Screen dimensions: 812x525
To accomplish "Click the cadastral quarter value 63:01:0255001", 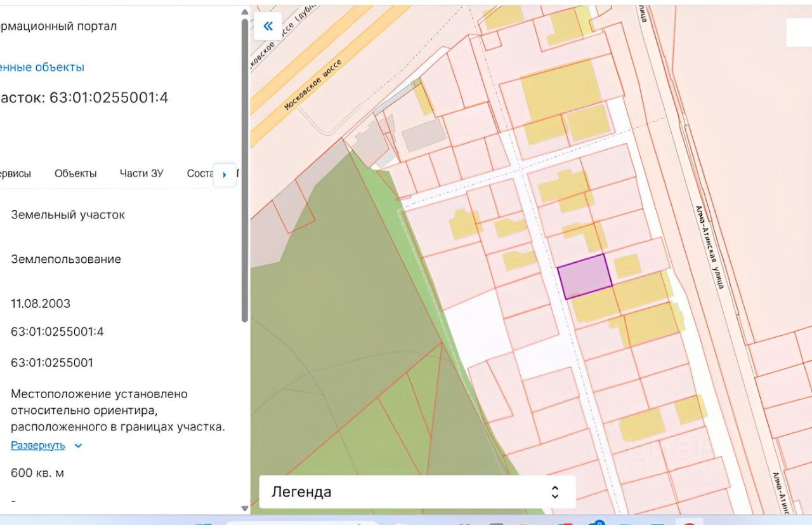I will [52, 363].
